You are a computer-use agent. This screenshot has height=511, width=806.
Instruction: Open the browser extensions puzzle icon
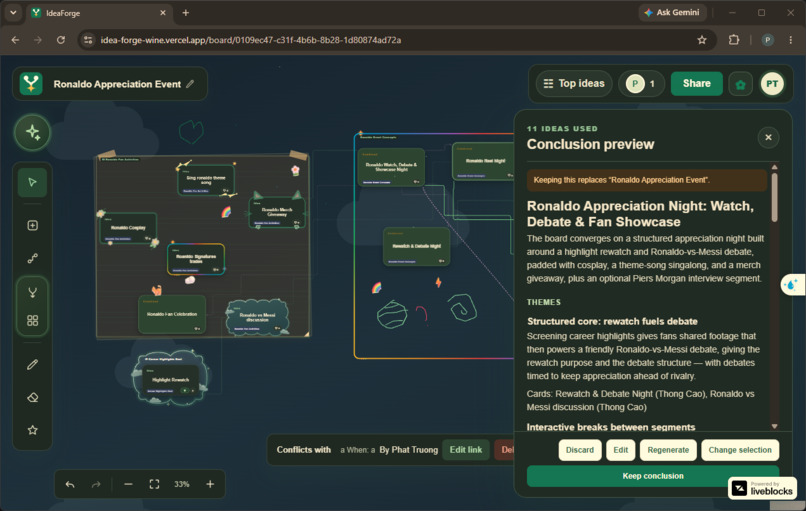(734, 40)
